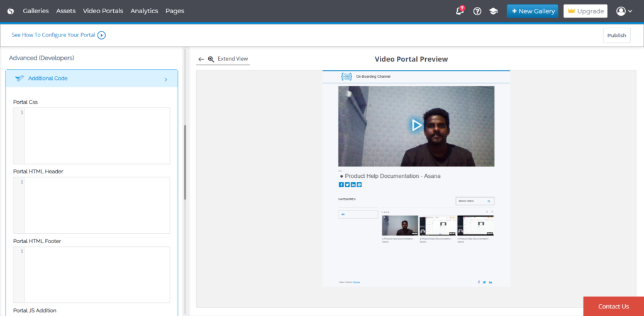The width and height of the screenshot is (644, 316).
Task: Click the left panel vertical scrollbar
Action: 185,162
